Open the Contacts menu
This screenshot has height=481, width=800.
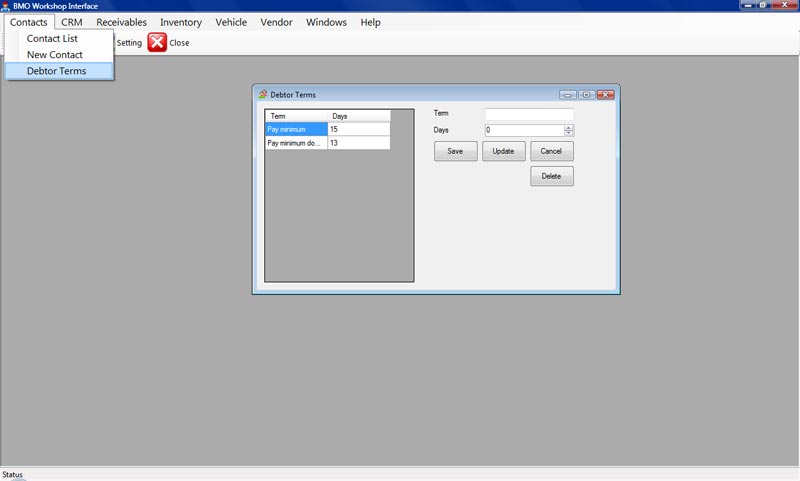pyautogui.click(x=29, y=22)
